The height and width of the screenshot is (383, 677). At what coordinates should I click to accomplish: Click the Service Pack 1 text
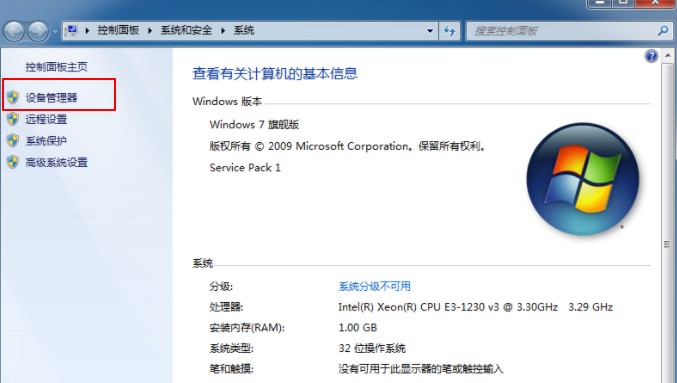click(245, 168)
